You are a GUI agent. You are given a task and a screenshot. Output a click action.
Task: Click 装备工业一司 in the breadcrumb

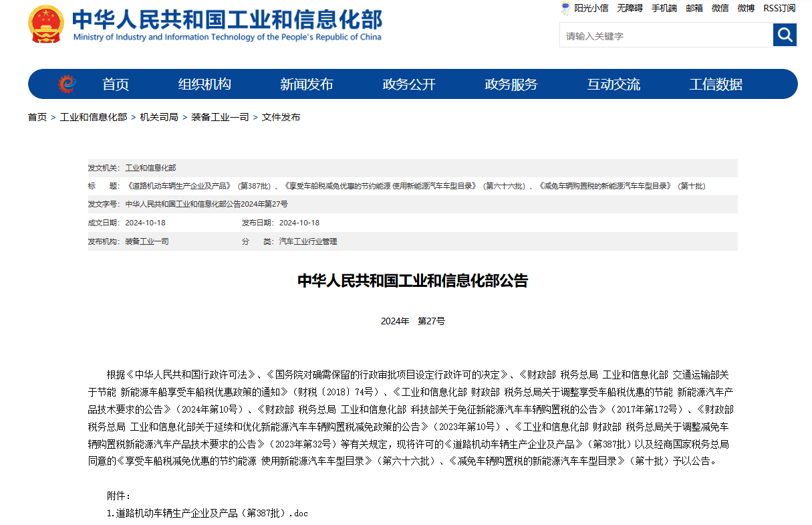[220, 117]
